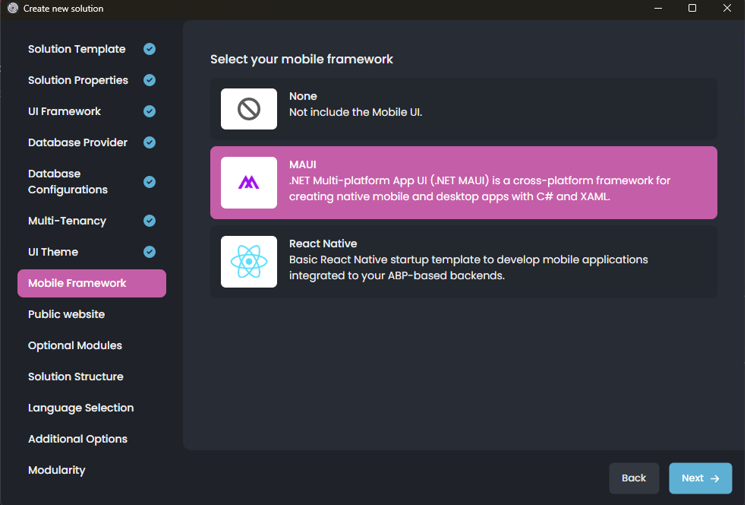Open Database Configurations step
Screen dimensions: 745x505
[x=92, y=181]
